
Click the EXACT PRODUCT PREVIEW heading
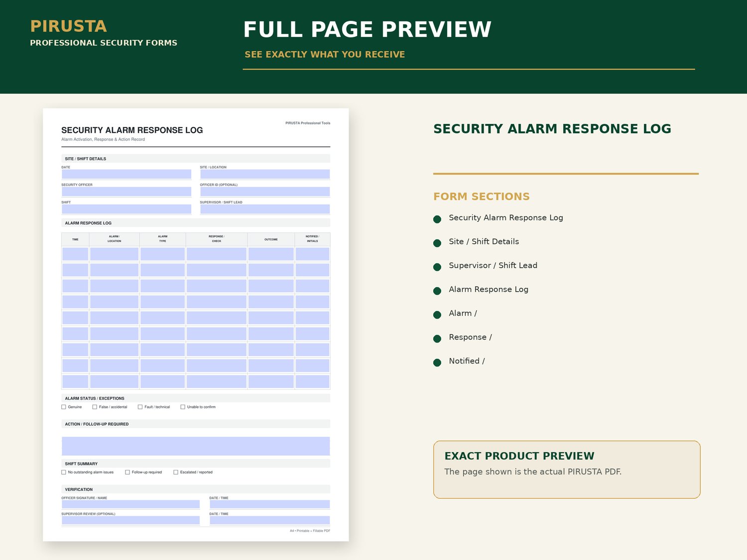[519, 456]
